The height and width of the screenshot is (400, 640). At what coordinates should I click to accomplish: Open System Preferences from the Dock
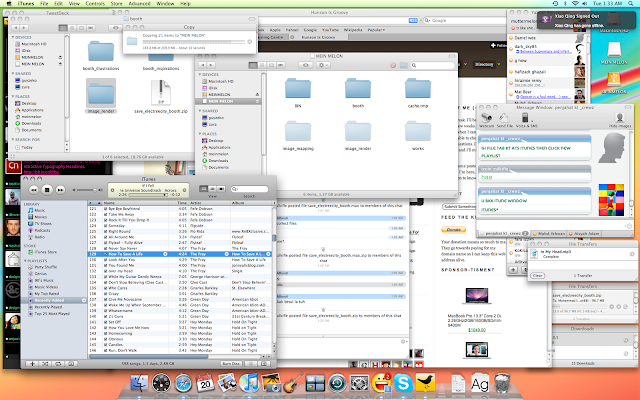(359, 384)
